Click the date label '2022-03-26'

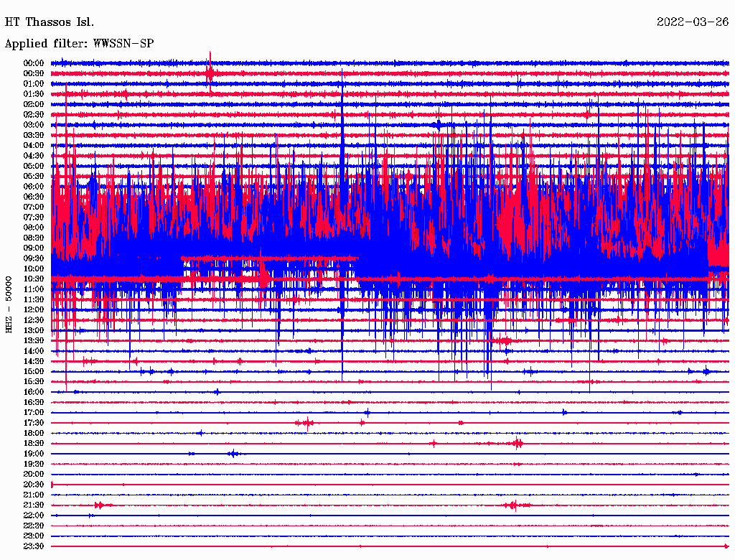point(693,22)
